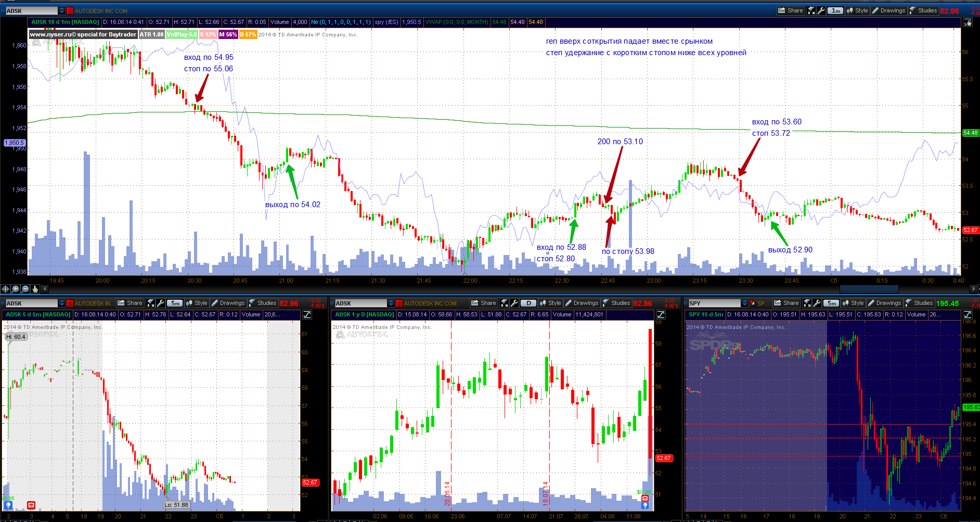Viewport: 980px width, 522px height.
Task: Select the crosshair cursor tool below top chart
Action: coord(6,289)
